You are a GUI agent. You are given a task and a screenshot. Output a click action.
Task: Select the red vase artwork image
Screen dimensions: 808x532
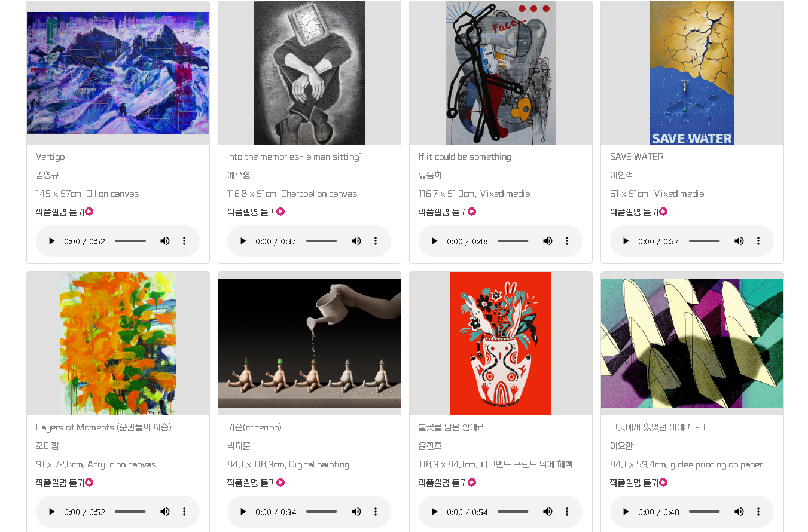point(501,344)
